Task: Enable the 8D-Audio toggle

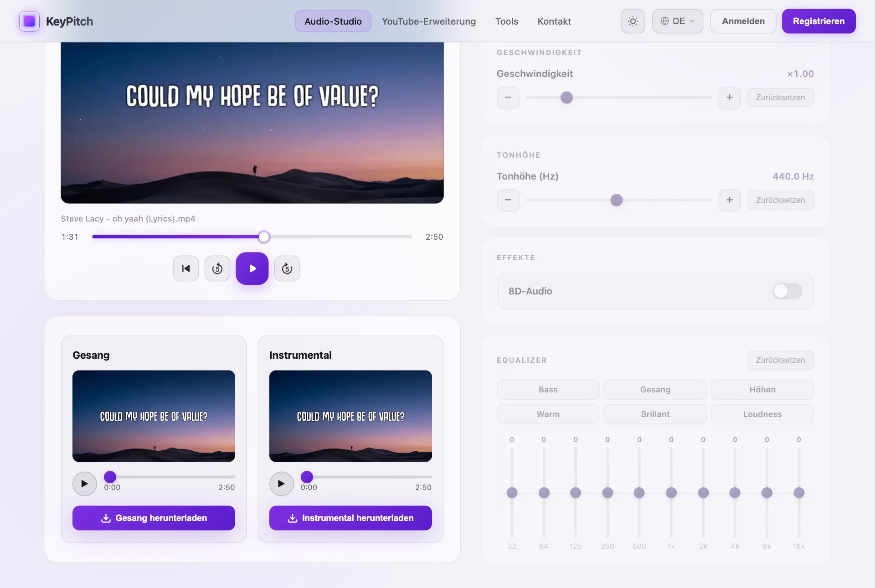Action: point(787,291)
